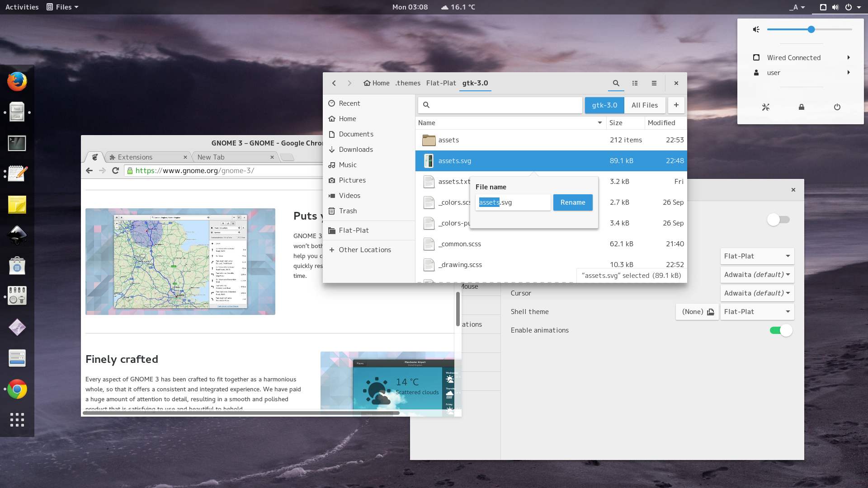Switch to list view toggle icon
868x488 pixels.
point(635,83)
